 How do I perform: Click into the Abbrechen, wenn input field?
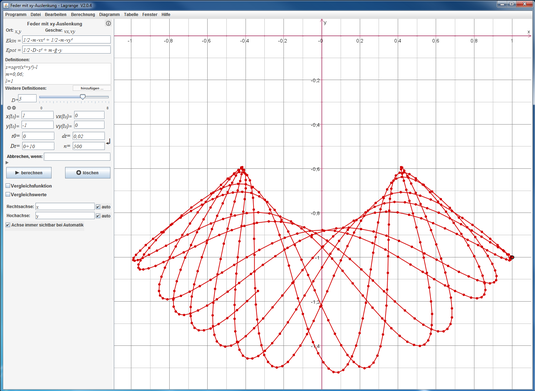coord(77,157)
